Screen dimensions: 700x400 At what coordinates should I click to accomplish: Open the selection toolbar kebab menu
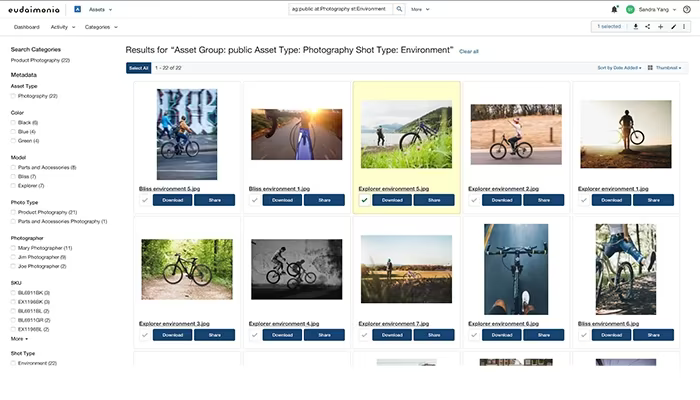pos(684,27)
